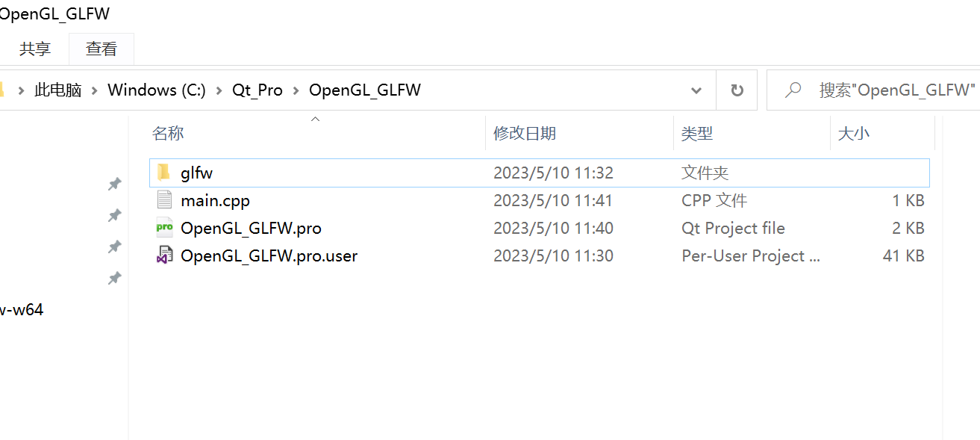Click the OpenGL_GLFW.pro.user file icon
Screen dimensions: 980x440
(164, 255)
